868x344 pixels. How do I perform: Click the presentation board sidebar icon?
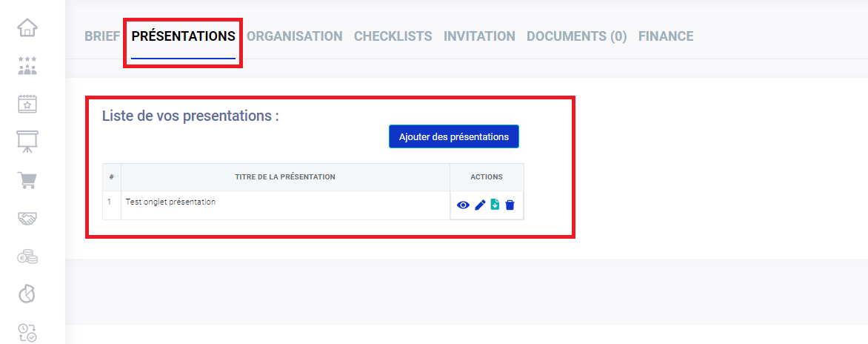click(x=27, y=142)
